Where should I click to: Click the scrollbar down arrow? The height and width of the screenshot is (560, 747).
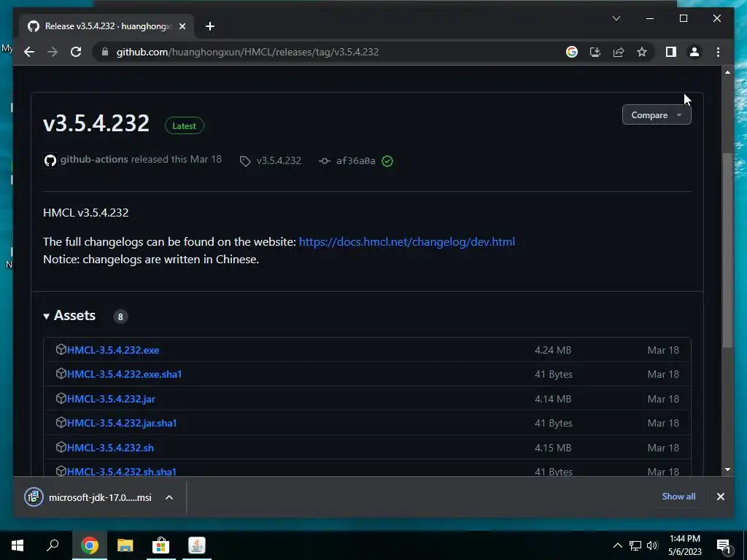(727, 470)
